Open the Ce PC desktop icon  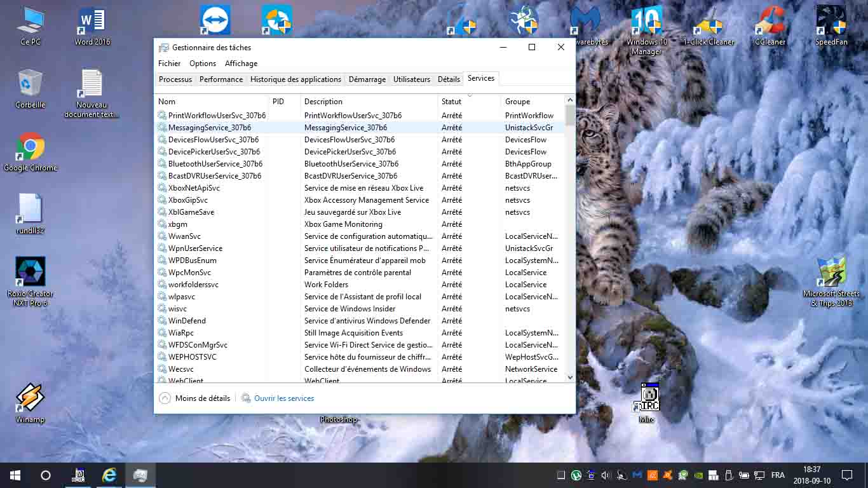pyautogui.click(x=30, y=27)
